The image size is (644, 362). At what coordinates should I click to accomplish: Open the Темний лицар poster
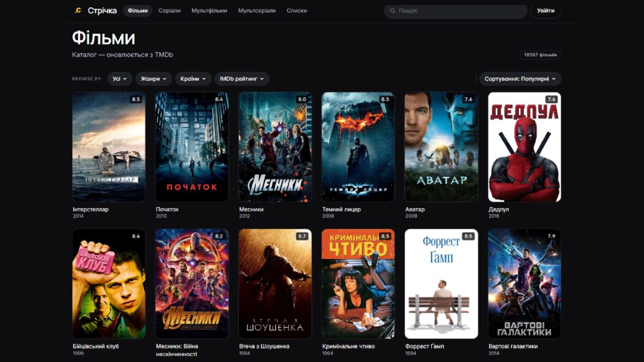pyautogui.click(x=358, y=147)
